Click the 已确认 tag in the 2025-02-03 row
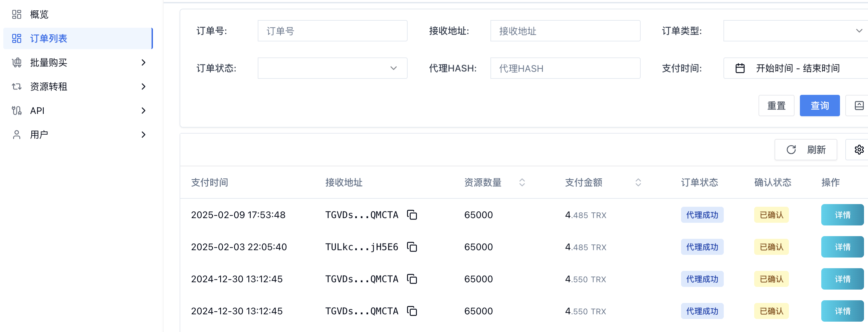The height and width of the screenshot is (332, 868). pos(771,247)
